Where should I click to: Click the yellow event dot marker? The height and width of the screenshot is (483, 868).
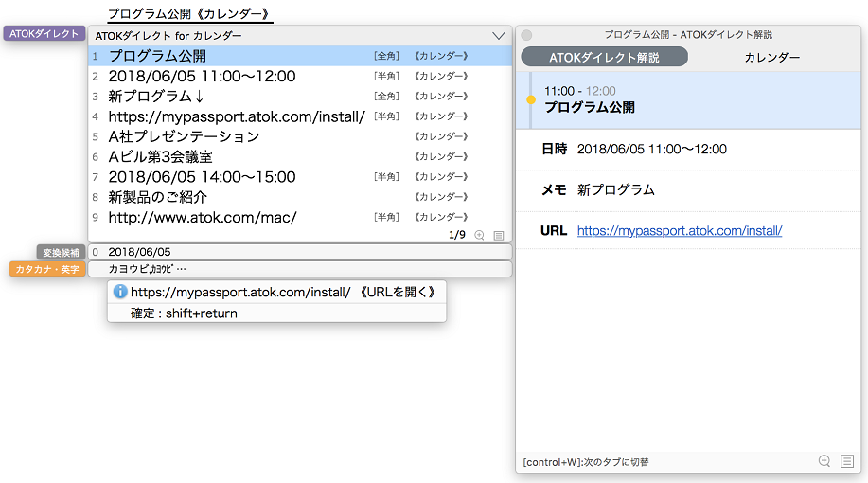(531, 99)
